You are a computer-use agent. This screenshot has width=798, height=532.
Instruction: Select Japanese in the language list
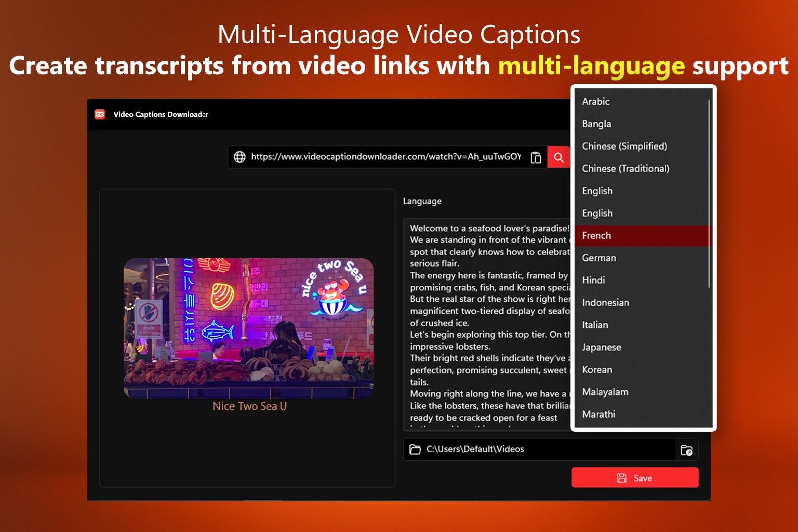tap(641, 347)
